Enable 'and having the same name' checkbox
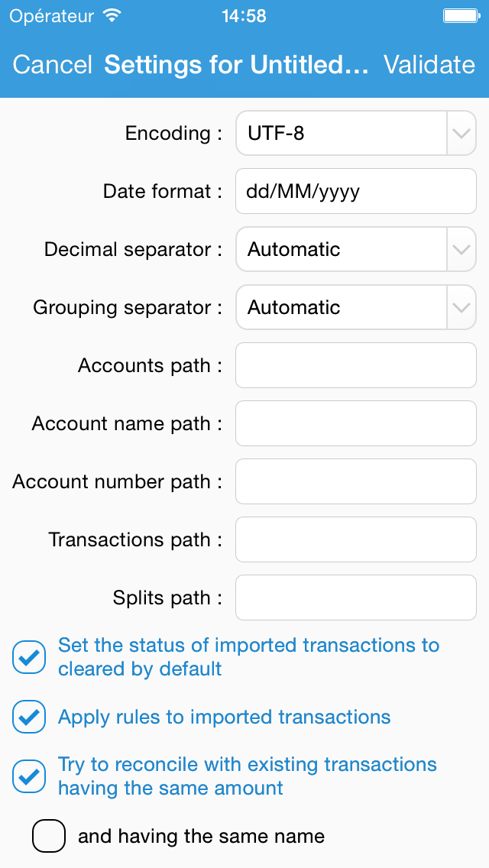 [x=49, y=836]
